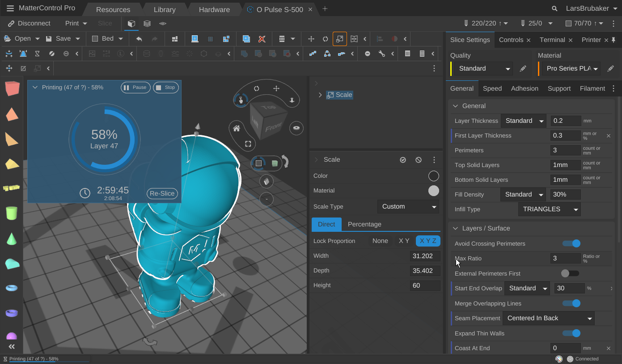This screenshot has width=622, height=364.
Task: Select the red cube shape primitive
Action: point(12,88)
